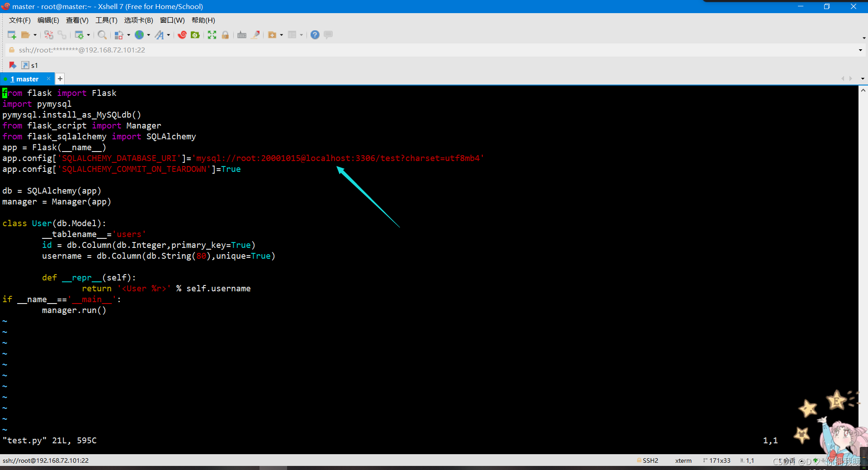Open help with the question mark button
Screen dimensions: 868x470
315,35
